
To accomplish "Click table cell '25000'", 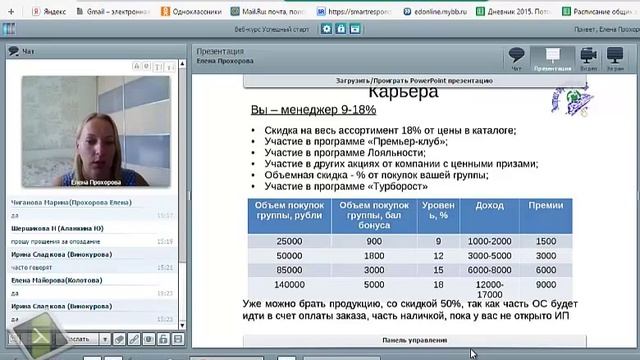I will [289, 241].
